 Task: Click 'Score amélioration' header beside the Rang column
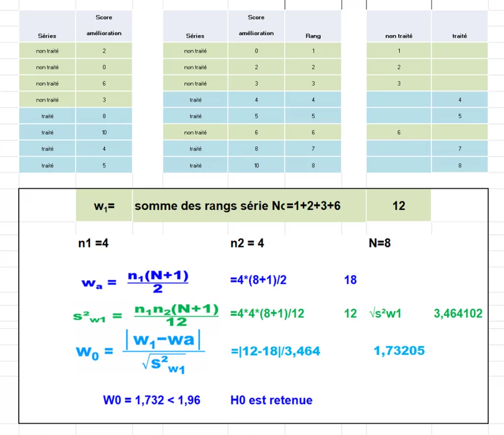[x=256, y=26]
